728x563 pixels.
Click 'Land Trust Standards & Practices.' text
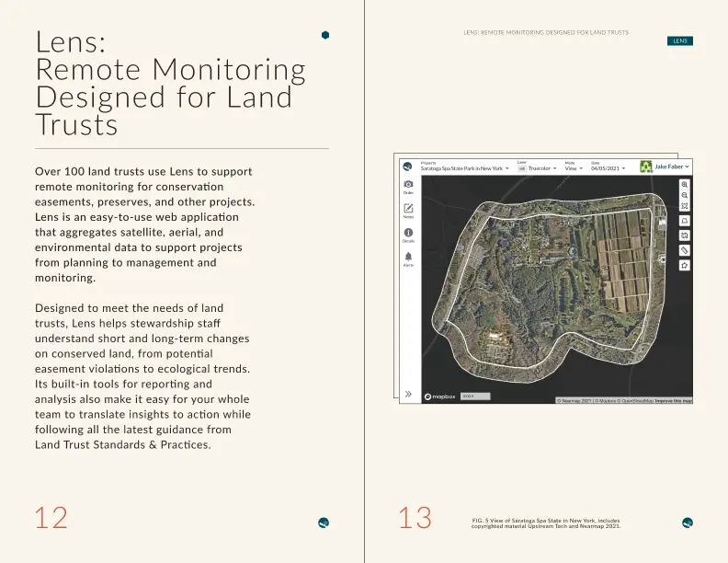pos(123,444)
